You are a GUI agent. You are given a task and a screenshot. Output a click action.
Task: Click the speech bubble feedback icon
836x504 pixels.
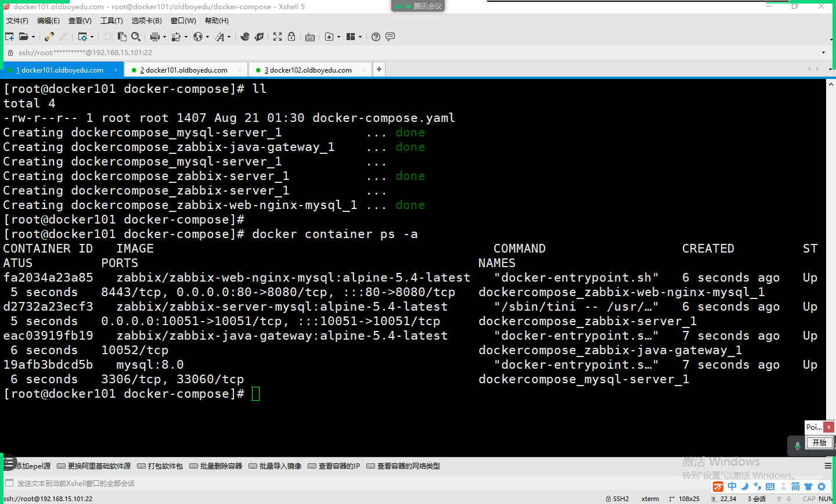pos(390,37)
